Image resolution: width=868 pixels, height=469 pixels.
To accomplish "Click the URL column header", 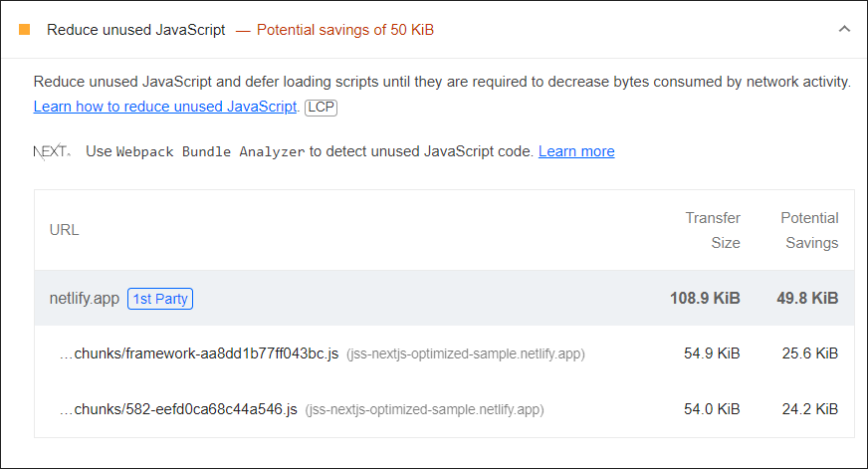I will (x=64, y=230).
